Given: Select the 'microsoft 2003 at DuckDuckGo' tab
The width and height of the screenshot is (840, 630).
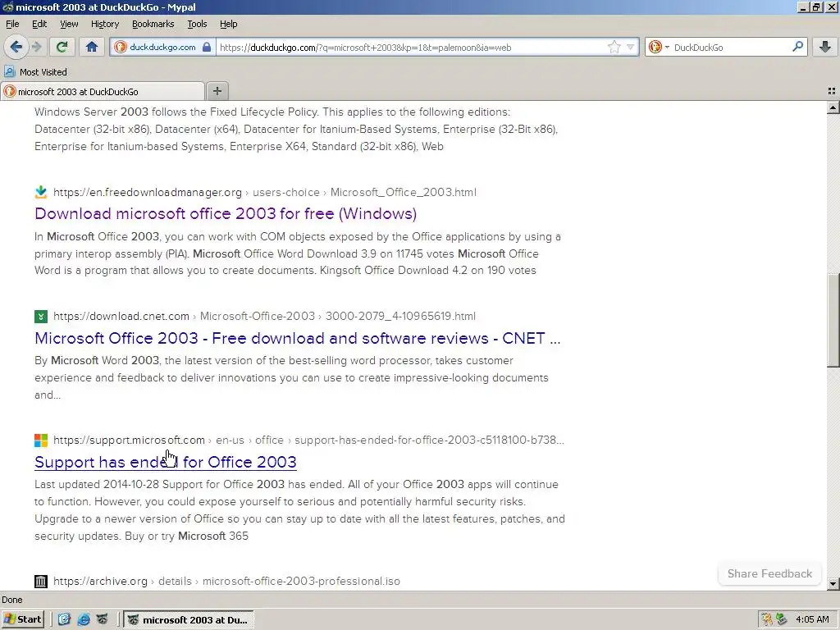Looking at the screenshot, I should pyautogui.click(x=103, y=92).
